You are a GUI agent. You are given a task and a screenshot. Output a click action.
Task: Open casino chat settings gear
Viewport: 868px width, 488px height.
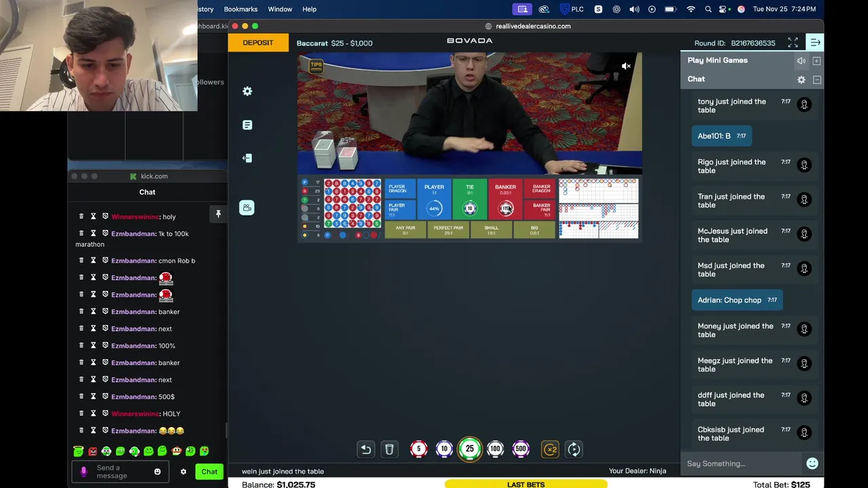(801, 80)
